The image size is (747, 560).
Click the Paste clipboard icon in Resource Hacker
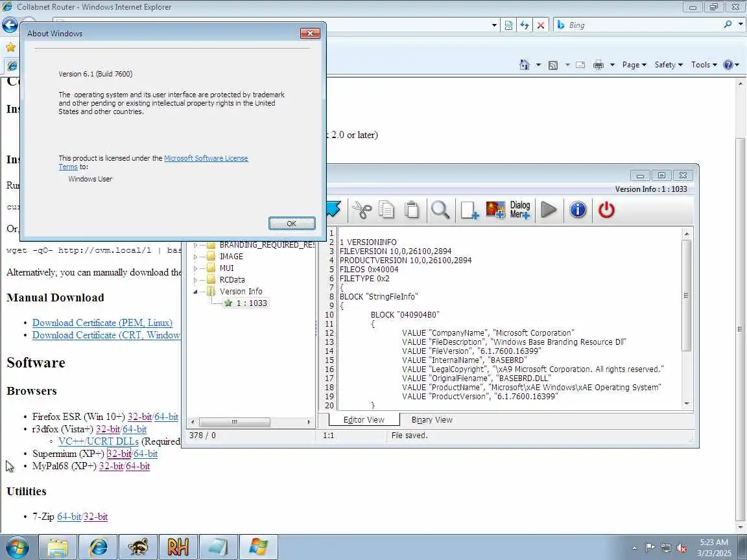[412, 210]
